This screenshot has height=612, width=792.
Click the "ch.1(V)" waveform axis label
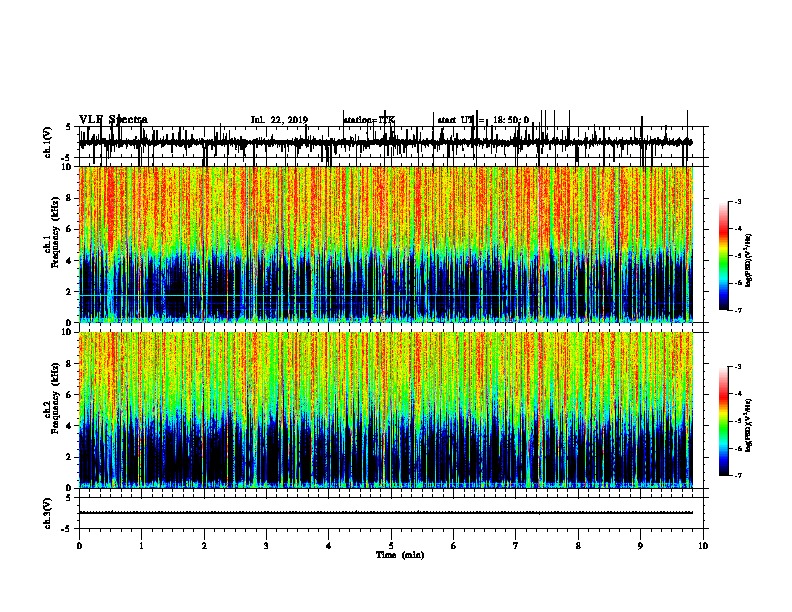pyautogui.click(x=48, y=142)
